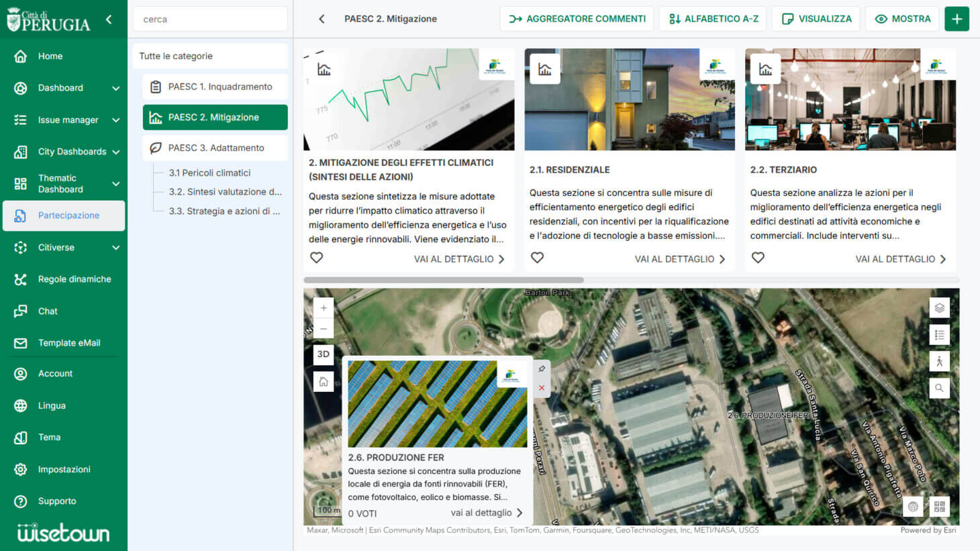
Task: Click the Supporto question mark icon
Action: click(21, 501)
